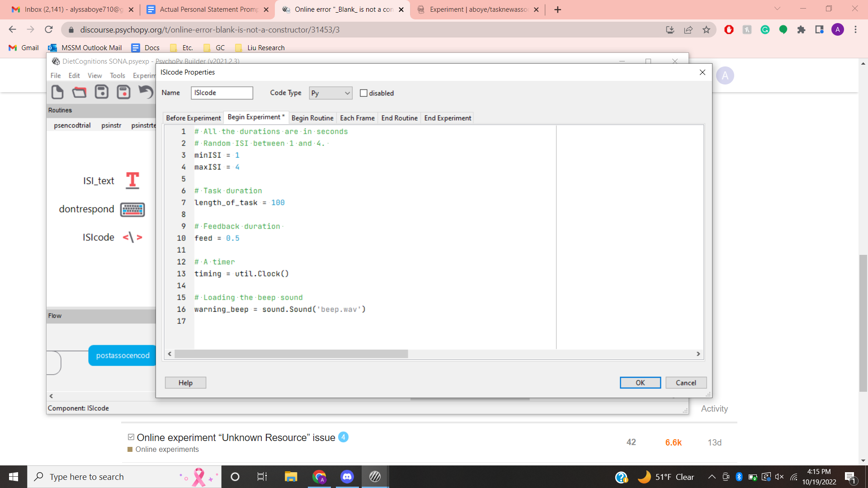Switch to the End Routine tab

click(399, 118)
